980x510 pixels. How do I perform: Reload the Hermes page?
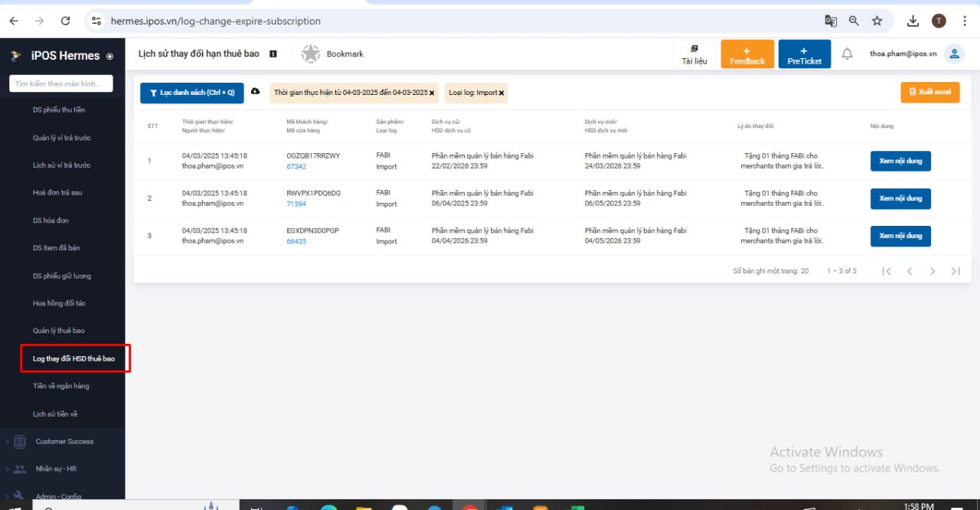(65, 21)
